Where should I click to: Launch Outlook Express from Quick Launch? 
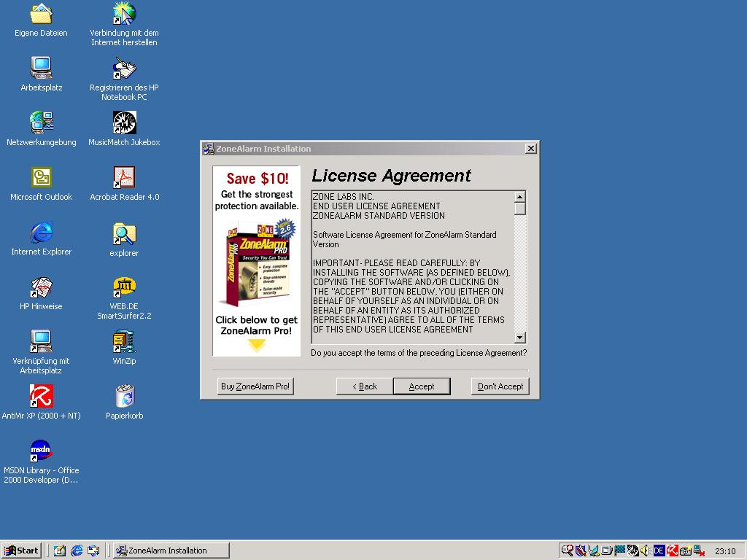(x=93, y=551)
